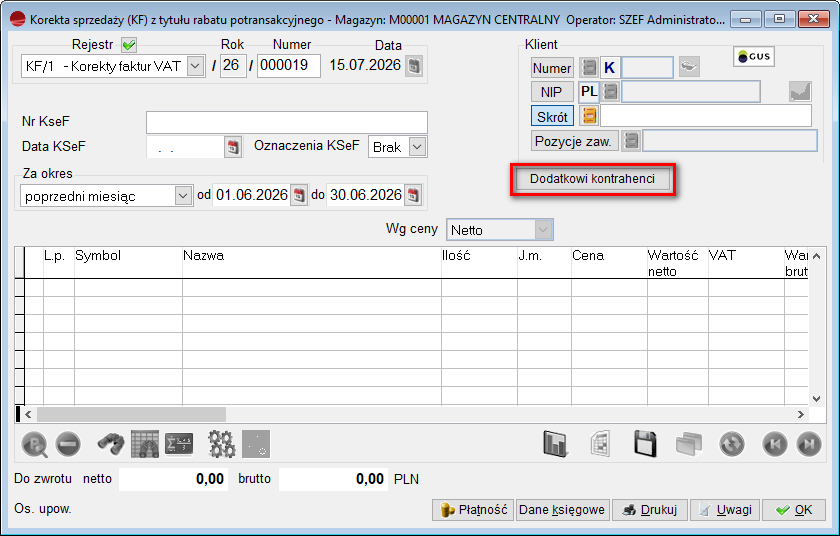Expand the 'poprzedni miesiąc' period dropdown

pos(183,195)
